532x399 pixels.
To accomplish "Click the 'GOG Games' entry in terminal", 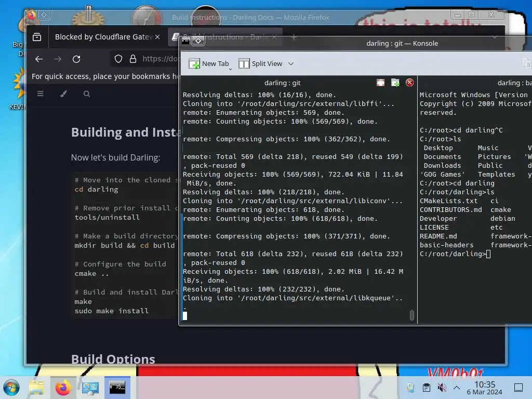I will (x=443, y=175).
